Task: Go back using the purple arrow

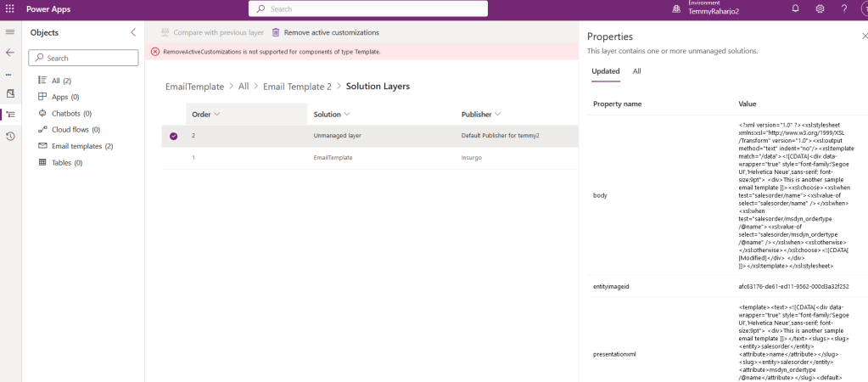Action: (x=10, y=53)
